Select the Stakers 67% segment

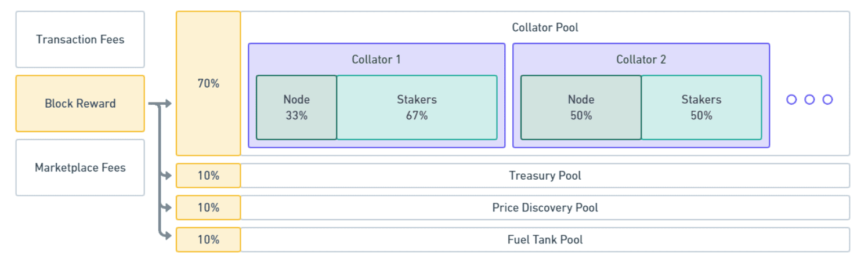[x=417, y=108]
